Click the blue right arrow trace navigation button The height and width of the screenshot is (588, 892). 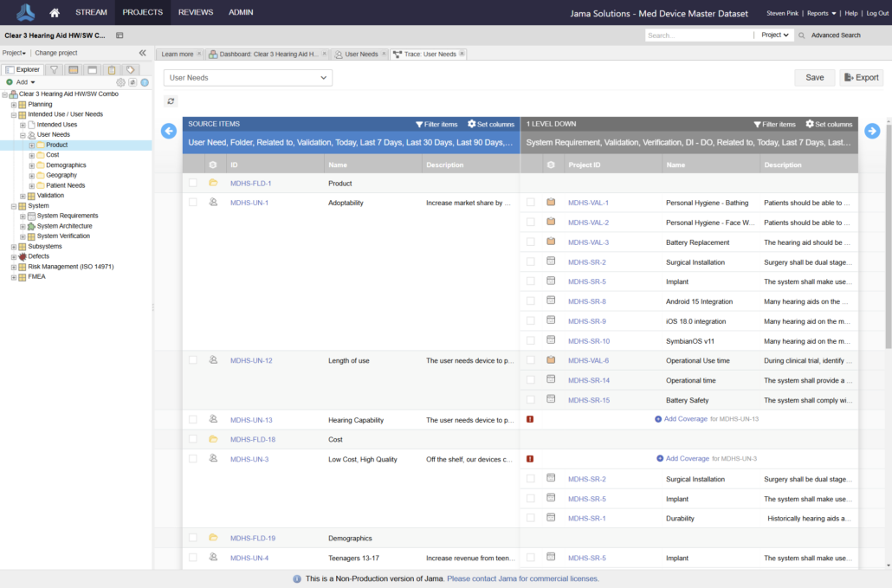click(871, 131)
